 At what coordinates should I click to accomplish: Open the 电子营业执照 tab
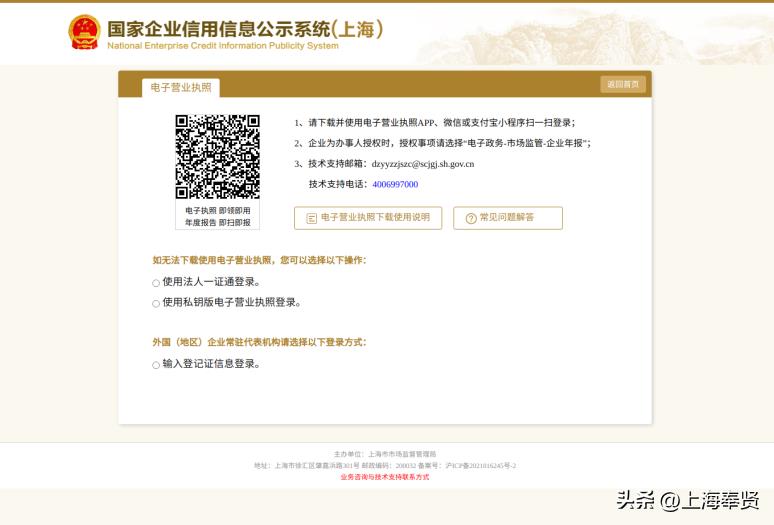click(x=181, y=88)
